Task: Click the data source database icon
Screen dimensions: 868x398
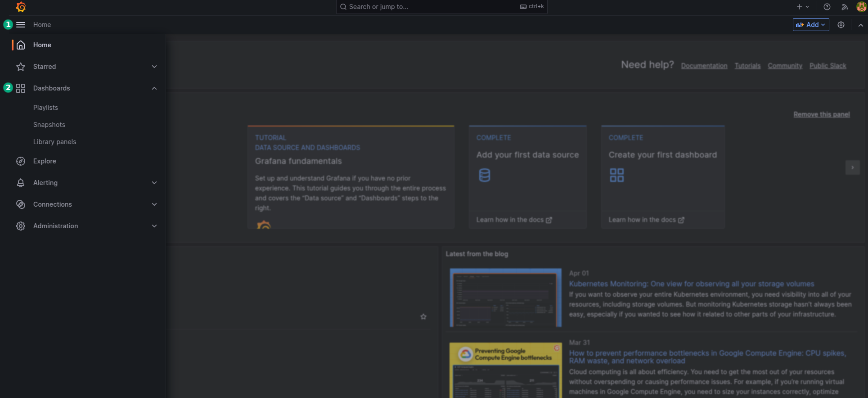Action: point(485,175)
